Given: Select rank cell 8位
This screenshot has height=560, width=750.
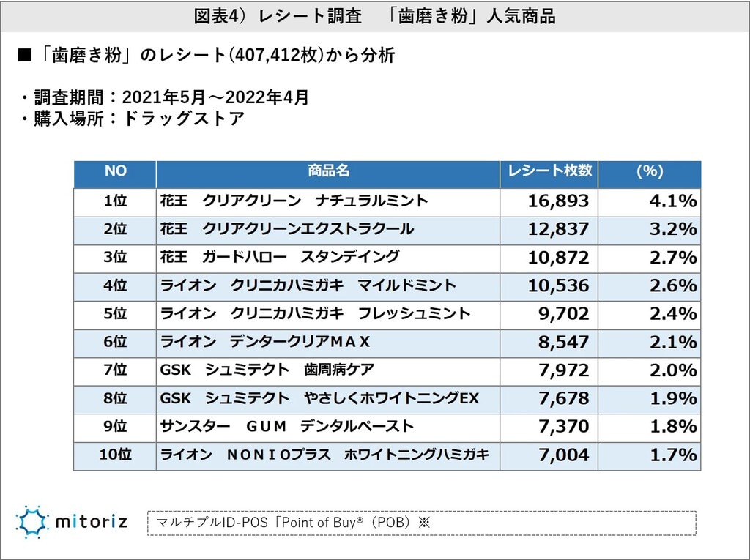Looking at the screenshot, I should (x=115, y=398).
